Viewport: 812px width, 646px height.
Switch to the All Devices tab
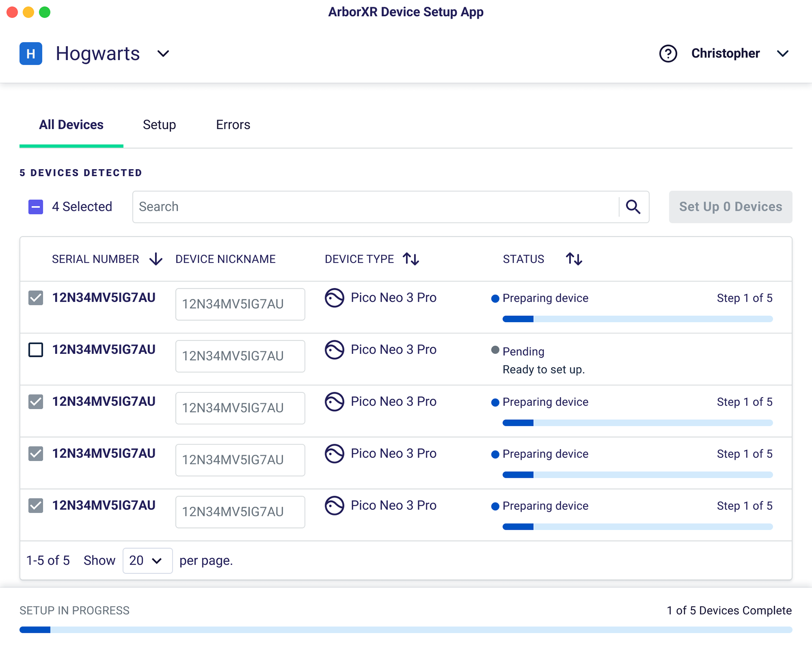tap(71, 125)
